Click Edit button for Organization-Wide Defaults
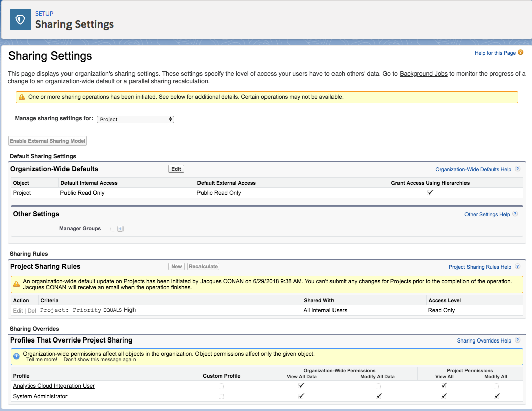This screenshot has width=532, height=411. tap(176, 169)
